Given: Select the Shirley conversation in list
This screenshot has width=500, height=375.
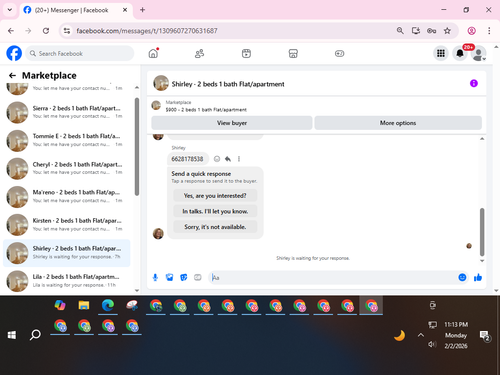Looking at the screenshot, I should [67, 253].
